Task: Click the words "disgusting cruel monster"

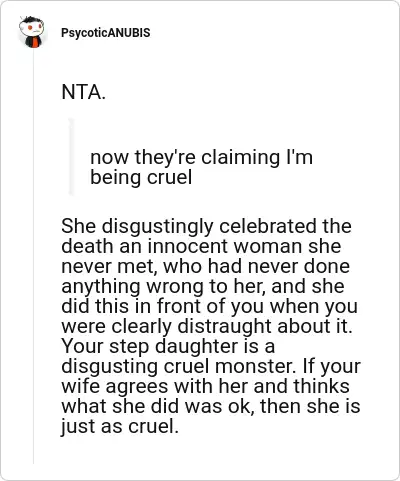Action: pyautogui.click(x=178, y=366)
